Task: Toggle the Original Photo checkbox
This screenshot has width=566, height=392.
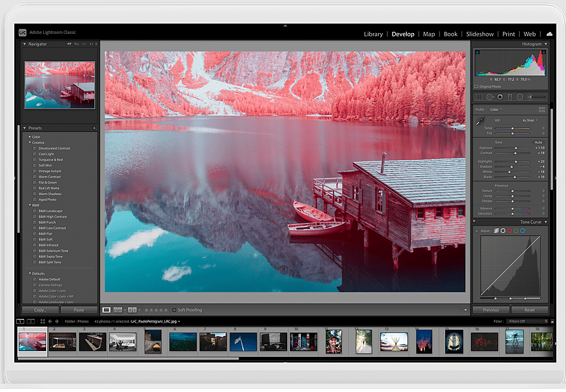Action: 476,86
